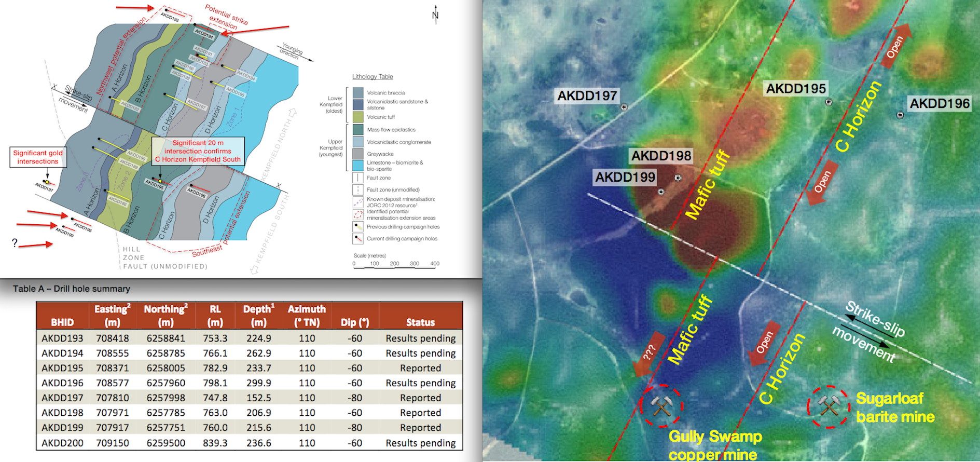Image resolution: width=980 pixels, height=462 pixels.
Task: Click the Easting column header
Action: coord(113,315)
